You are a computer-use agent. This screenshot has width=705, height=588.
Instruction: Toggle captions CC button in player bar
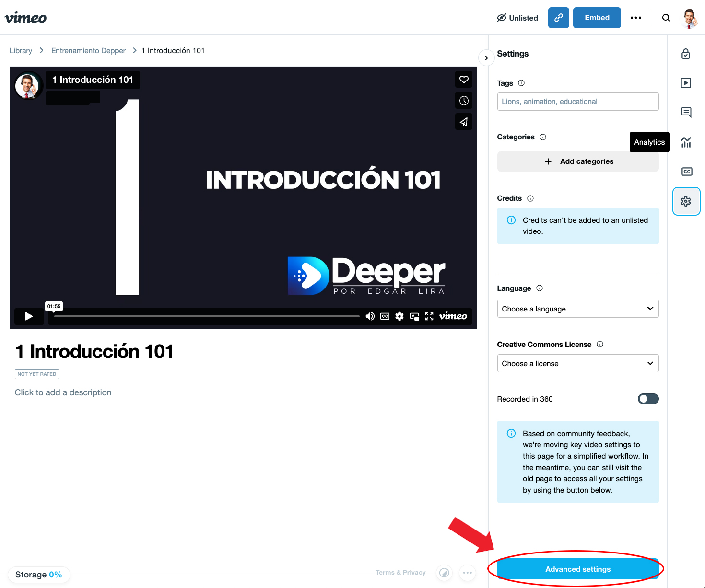385,316
